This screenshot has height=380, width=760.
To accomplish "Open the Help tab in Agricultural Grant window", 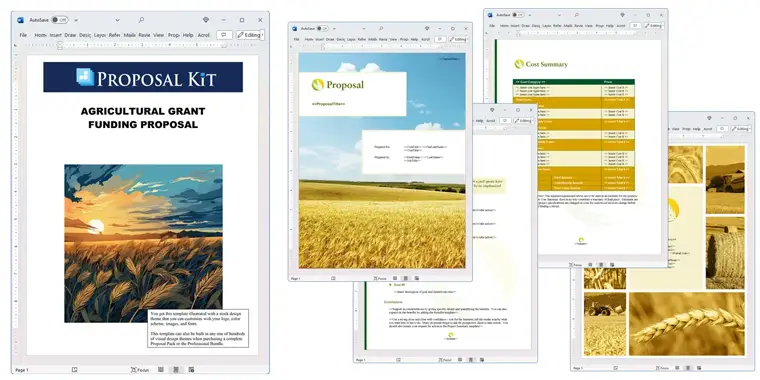I will (188, 35).
